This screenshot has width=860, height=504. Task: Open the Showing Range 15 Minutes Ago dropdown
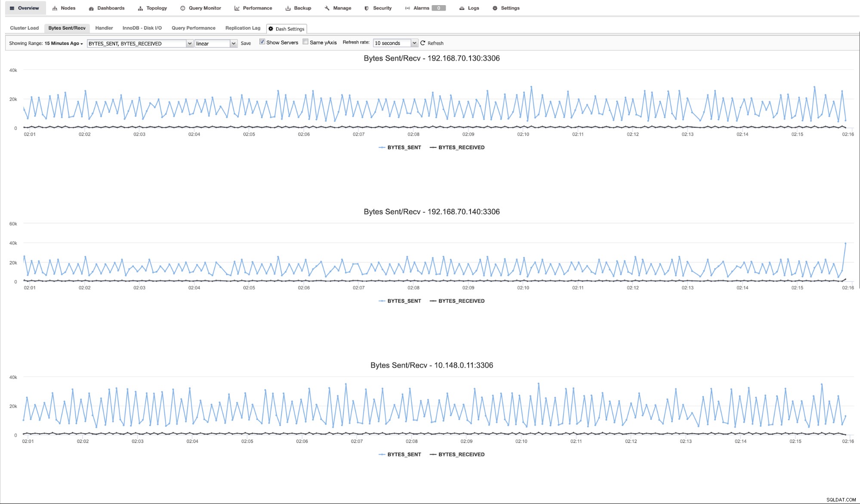(x=64, y=43)
